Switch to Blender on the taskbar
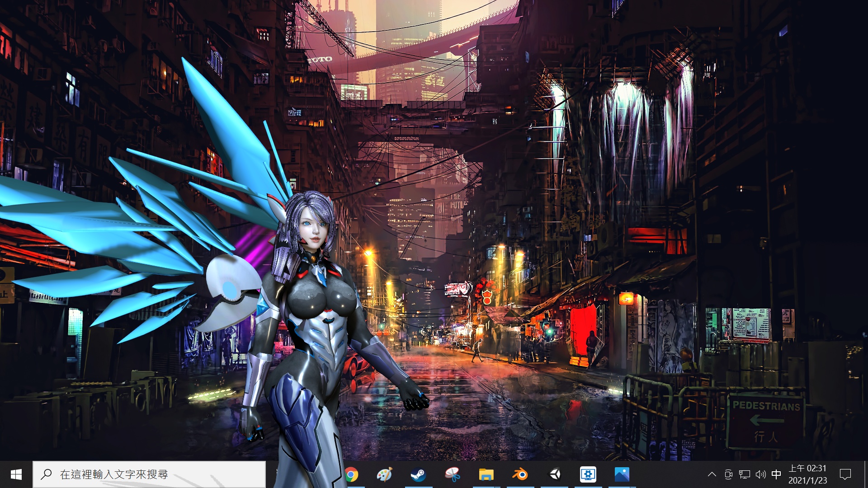 520,474
